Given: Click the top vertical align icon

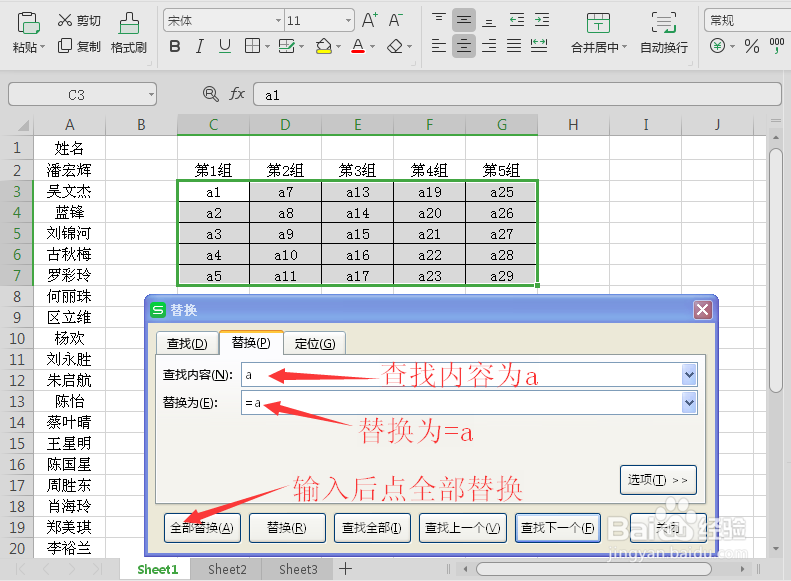Looking at the screenshot, I should 439,20.
